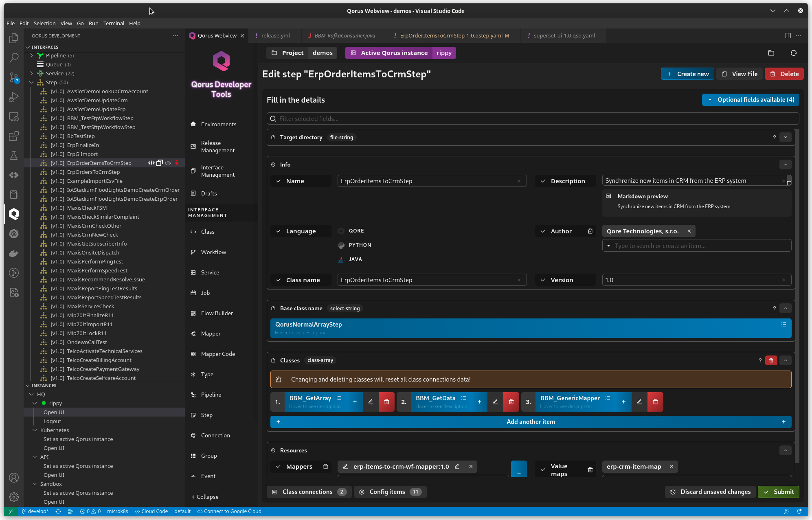Image resolution: width=812 pixels, height=520 pixels.
Task: Click the red Delete button
Action: [784, 74]
